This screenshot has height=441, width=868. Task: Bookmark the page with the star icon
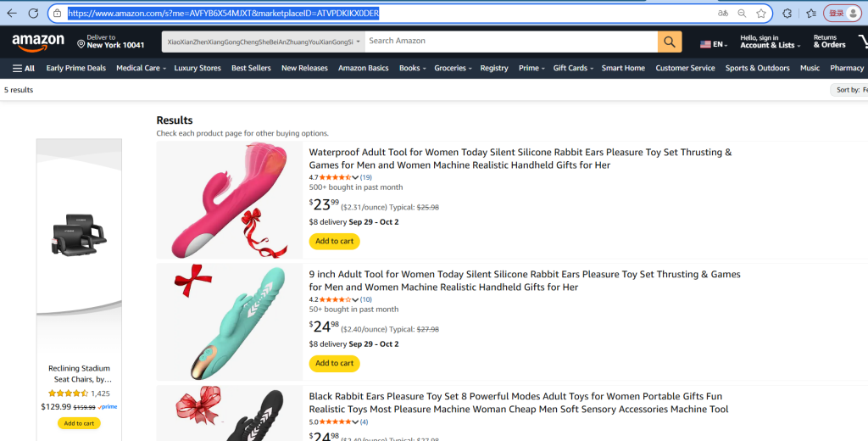click(761, 14)
